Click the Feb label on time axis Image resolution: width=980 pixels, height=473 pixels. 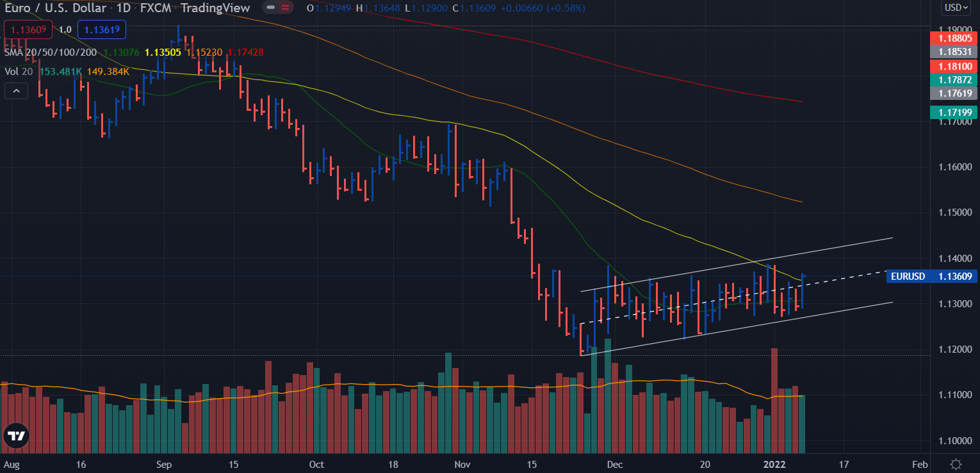coord(920,464)
